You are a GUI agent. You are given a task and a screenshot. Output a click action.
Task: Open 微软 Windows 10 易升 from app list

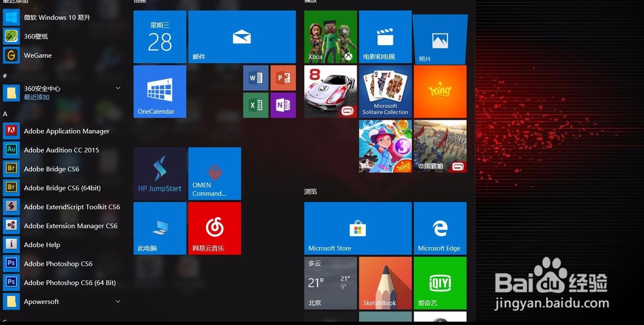(62, 17)
